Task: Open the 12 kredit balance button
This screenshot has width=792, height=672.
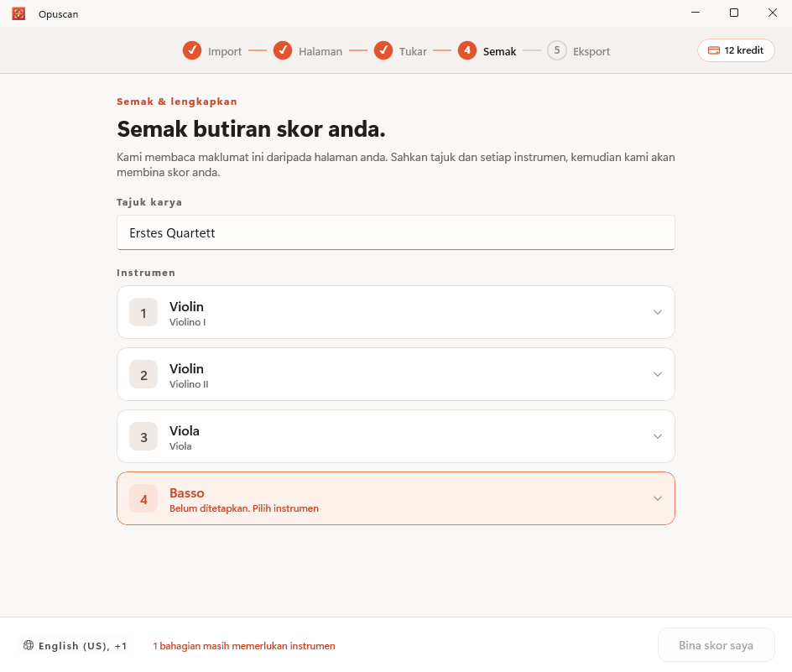Action: [736, 50]
